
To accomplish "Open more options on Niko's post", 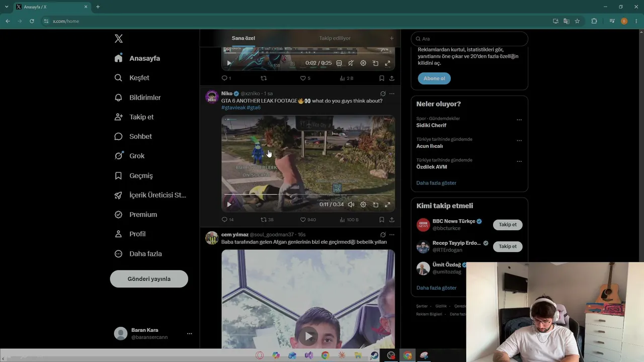I will (392, 94).
